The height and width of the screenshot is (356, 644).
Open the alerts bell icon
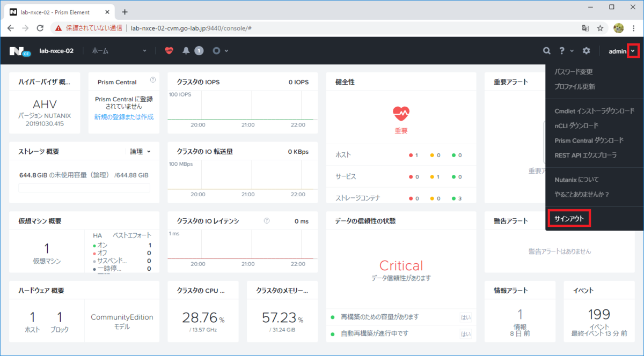point(186,50)
